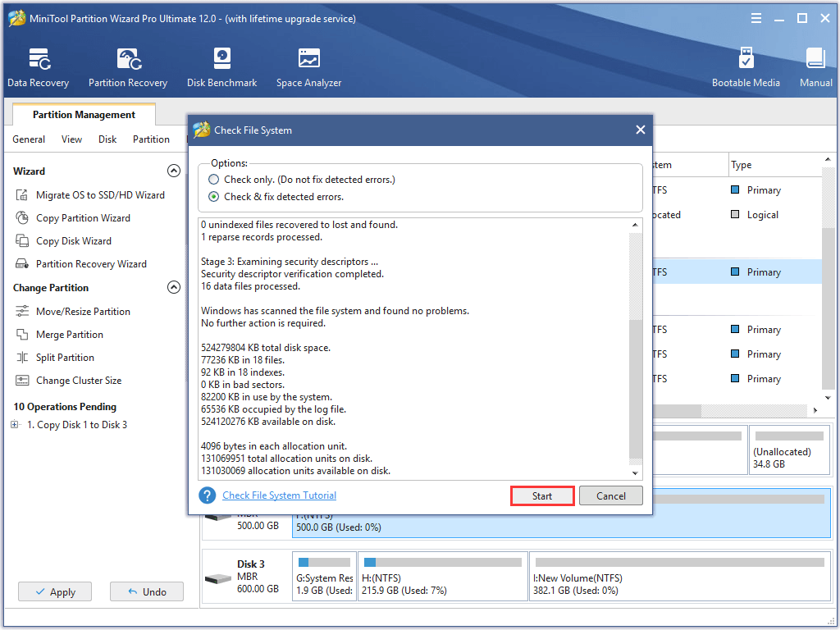Collapse the Change Partition section
This screenshot has height=630, width=840.
(174, 287)
